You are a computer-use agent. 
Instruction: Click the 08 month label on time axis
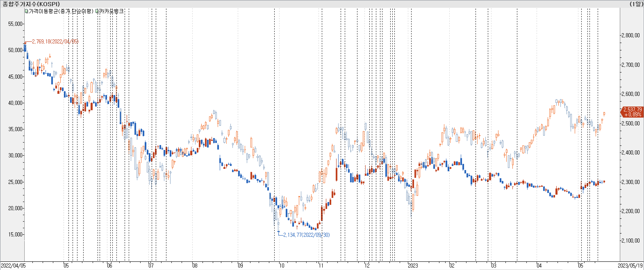tap(195, 265)
